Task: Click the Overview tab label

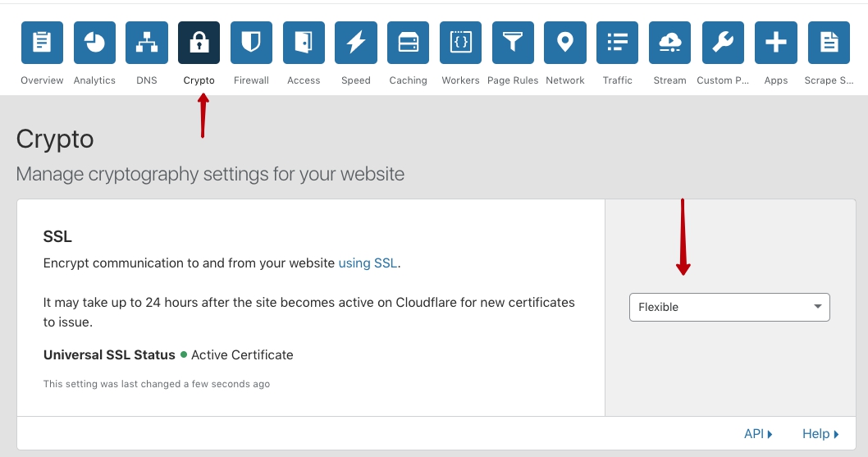Action: click(42, 80)
